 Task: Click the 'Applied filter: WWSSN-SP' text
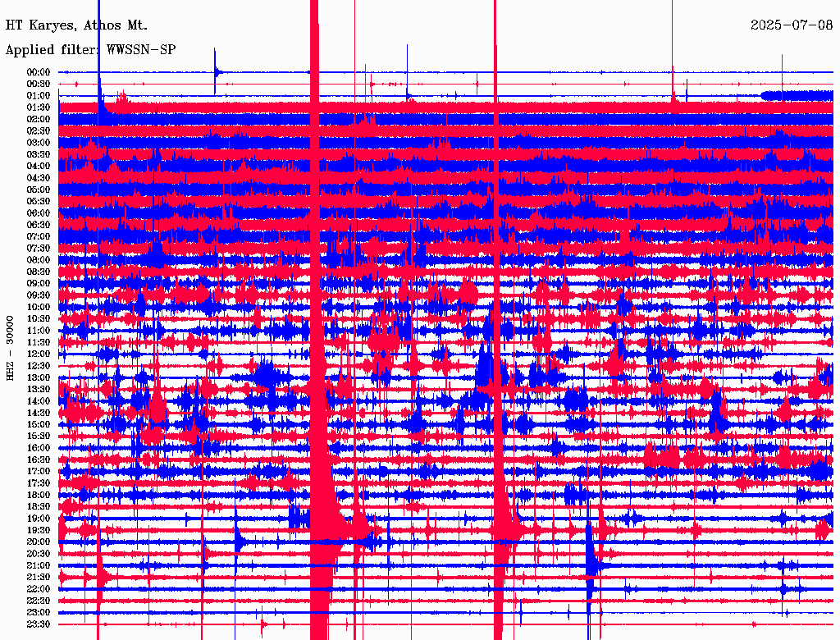[x=90, y=50]
